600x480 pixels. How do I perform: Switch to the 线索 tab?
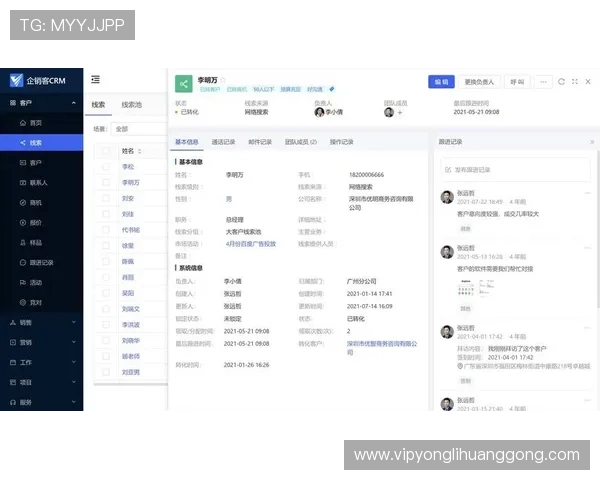point(98,104)
